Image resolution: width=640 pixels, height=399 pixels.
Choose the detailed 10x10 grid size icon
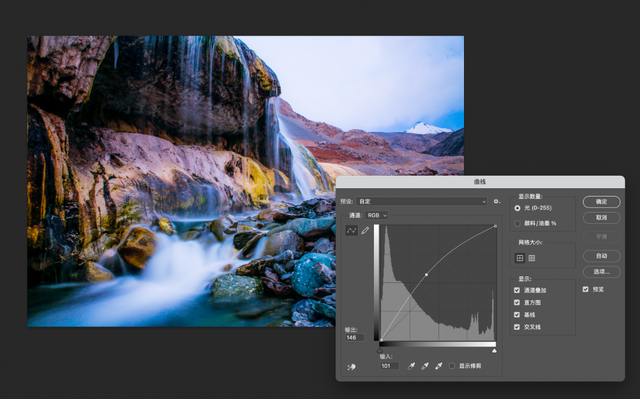tap(531, 258)
